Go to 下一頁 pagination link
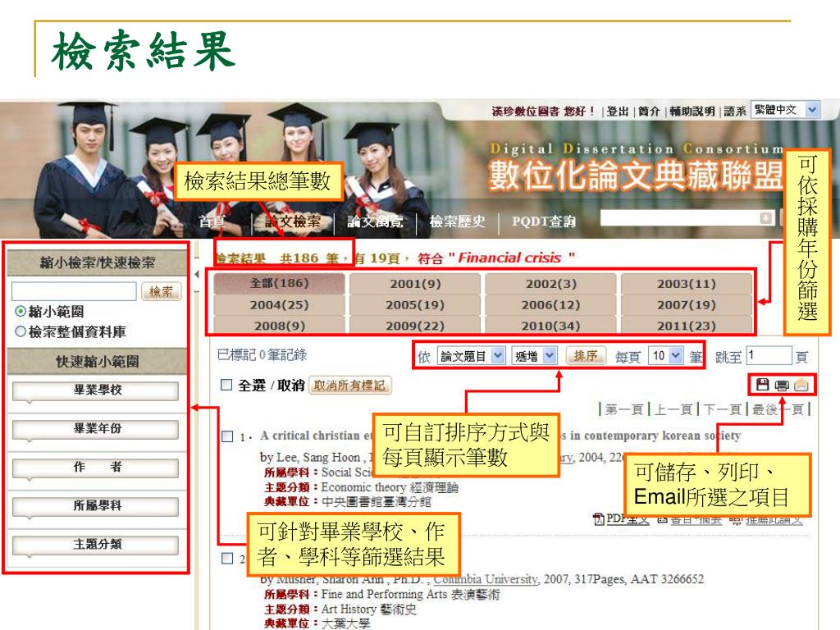840x630 pixels. tap(722, 410)
